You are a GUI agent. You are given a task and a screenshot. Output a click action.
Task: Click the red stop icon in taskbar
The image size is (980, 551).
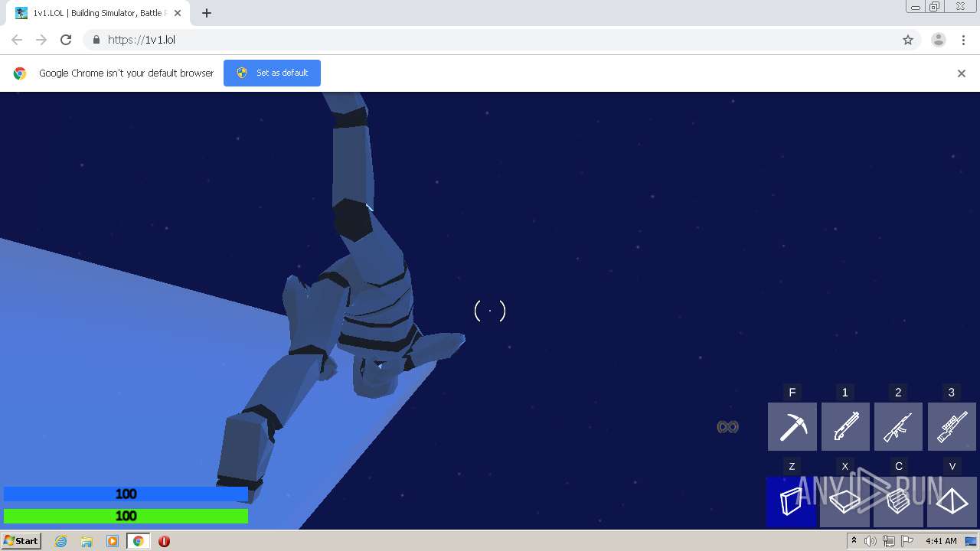164,541
